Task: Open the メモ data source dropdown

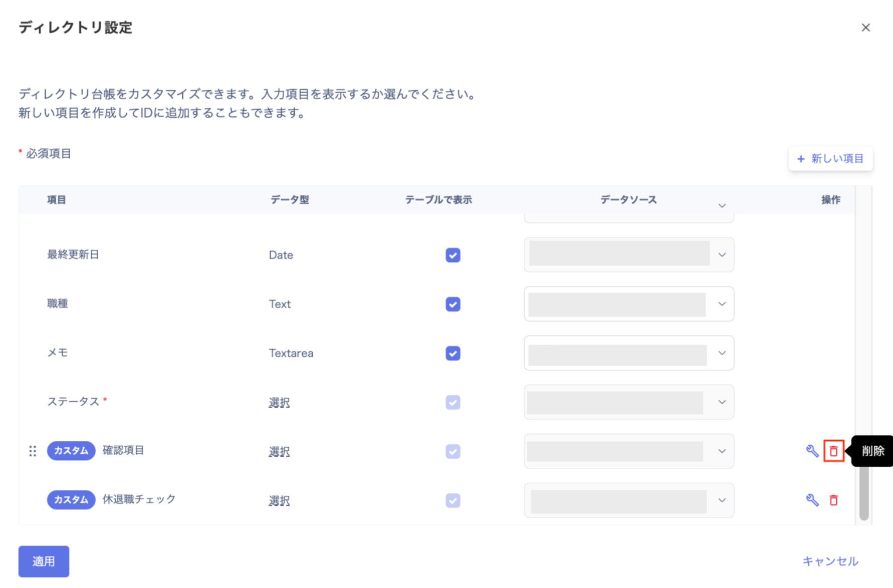Action: tap(629, 353)
